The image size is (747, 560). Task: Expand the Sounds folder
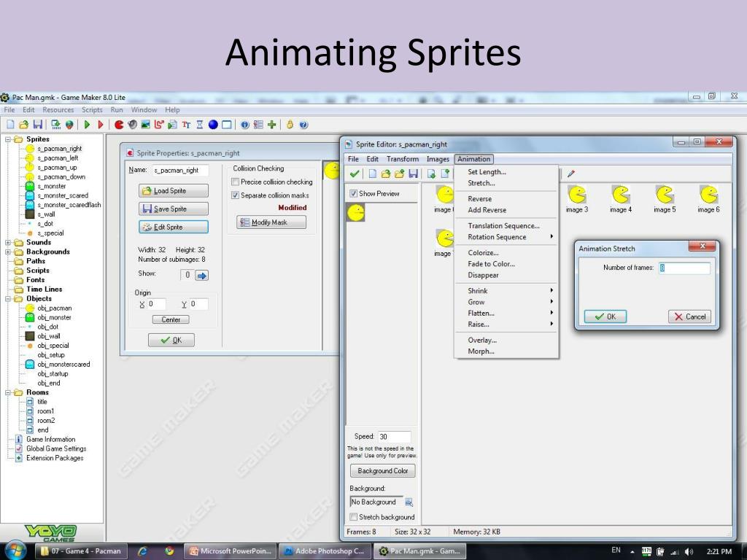click(x=8, y=242)
